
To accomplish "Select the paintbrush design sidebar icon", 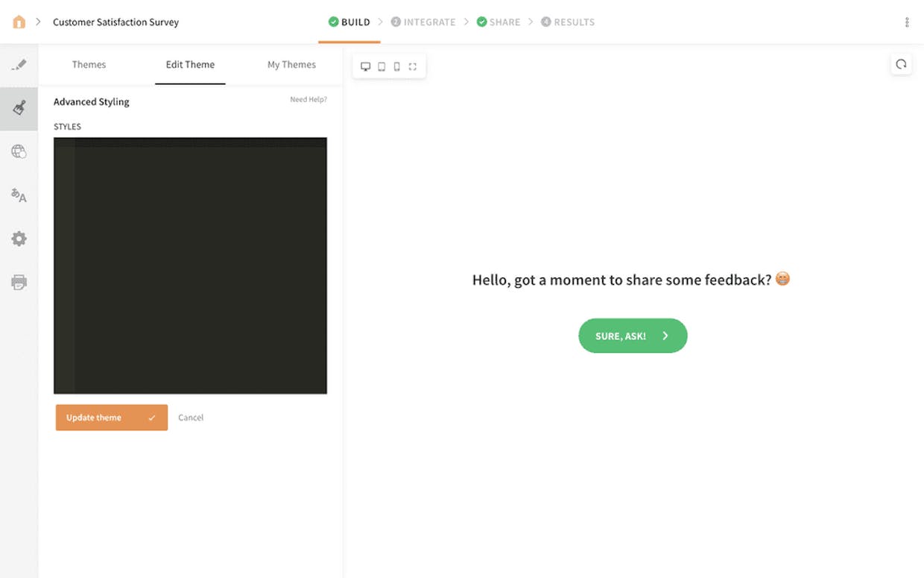I will click(19, 108).
